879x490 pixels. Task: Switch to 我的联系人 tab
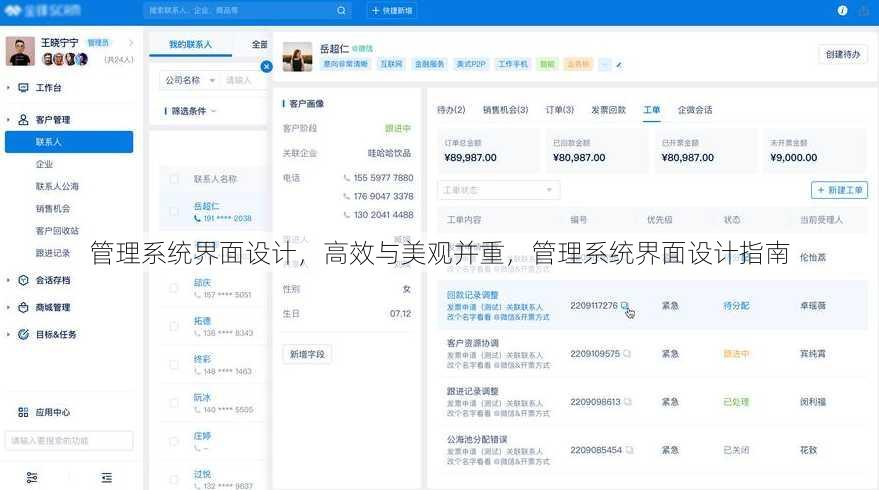[191, 44]
